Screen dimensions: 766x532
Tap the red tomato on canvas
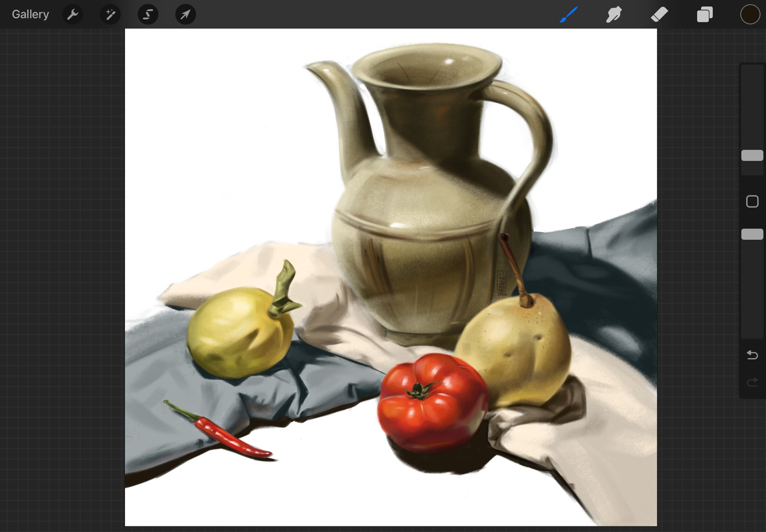coord(433,402)
